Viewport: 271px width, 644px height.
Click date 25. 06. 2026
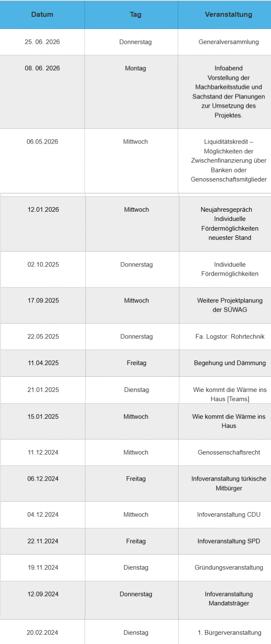[42, 42]
